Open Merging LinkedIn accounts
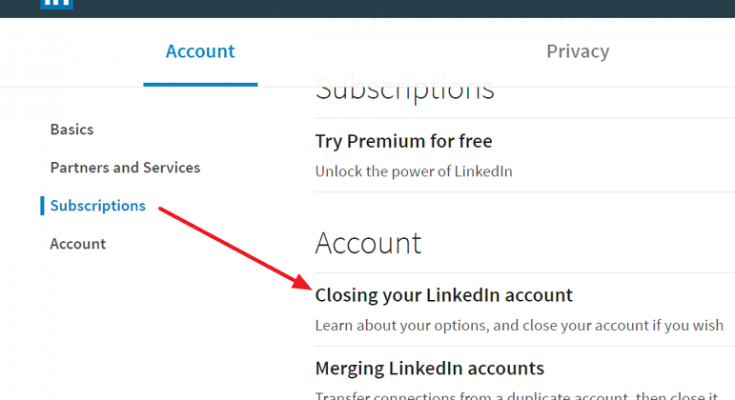Screen dimensions: 735x400 pyautogui.click(x=429, y=369)
